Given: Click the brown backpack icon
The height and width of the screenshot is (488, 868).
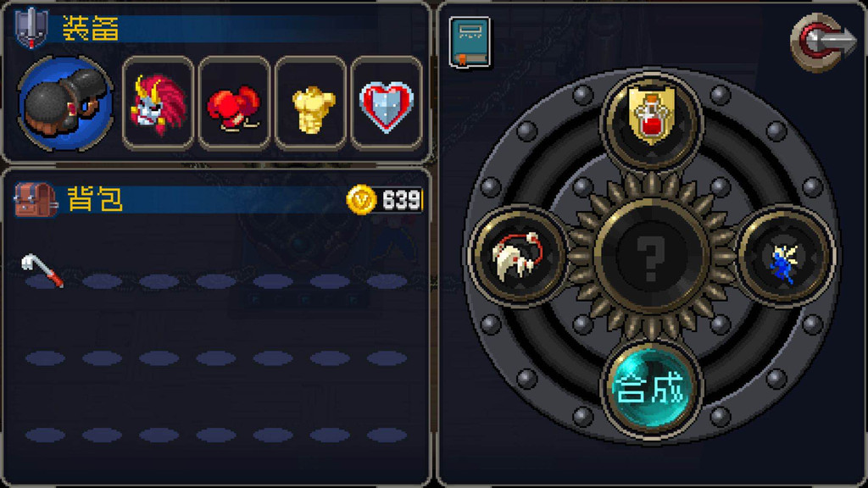Looking at the screenshot, I should point(36,200).
